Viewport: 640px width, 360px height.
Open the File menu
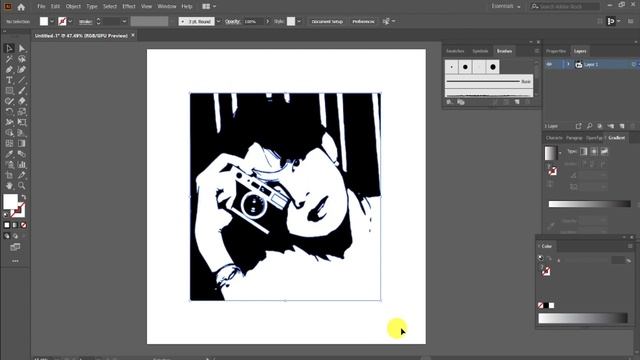(41, 7)
